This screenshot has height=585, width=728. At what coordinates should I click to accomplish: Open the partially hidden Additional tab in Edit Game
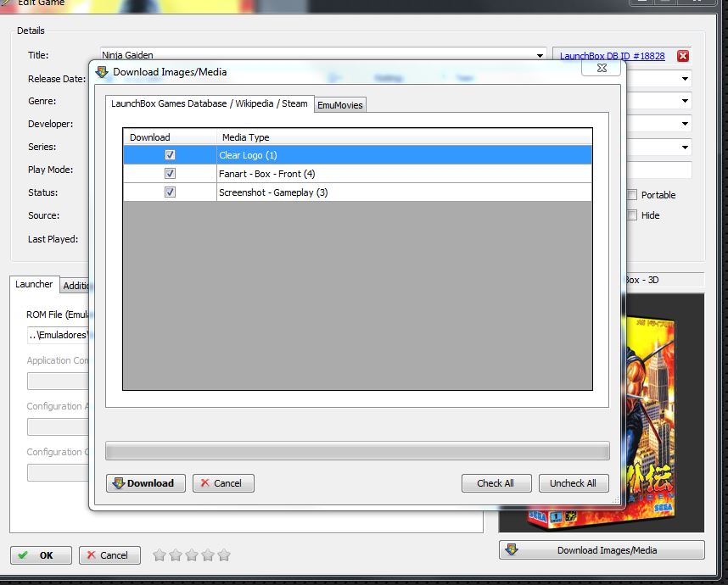[x=76, y=286]
